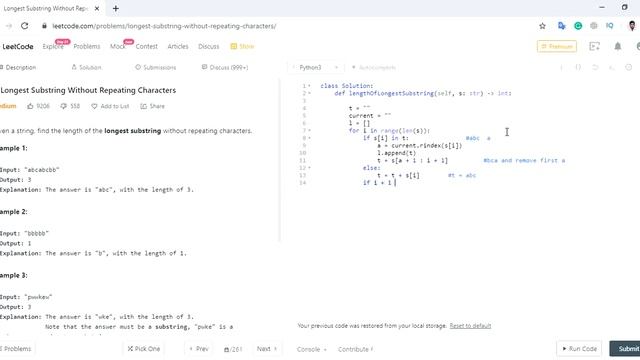Click the editor info 'i' icon

pyautogui.click(x=562, y=67)
